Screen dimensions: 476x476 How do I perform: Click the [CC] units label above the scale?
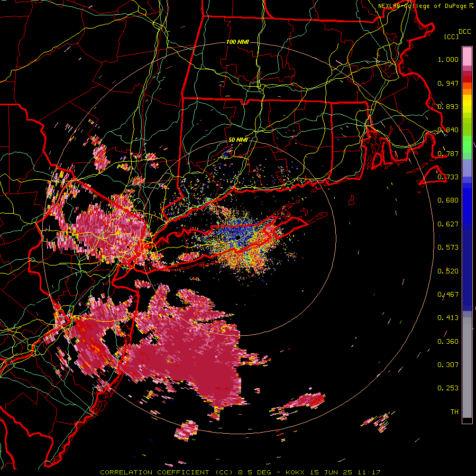[451, 36]
